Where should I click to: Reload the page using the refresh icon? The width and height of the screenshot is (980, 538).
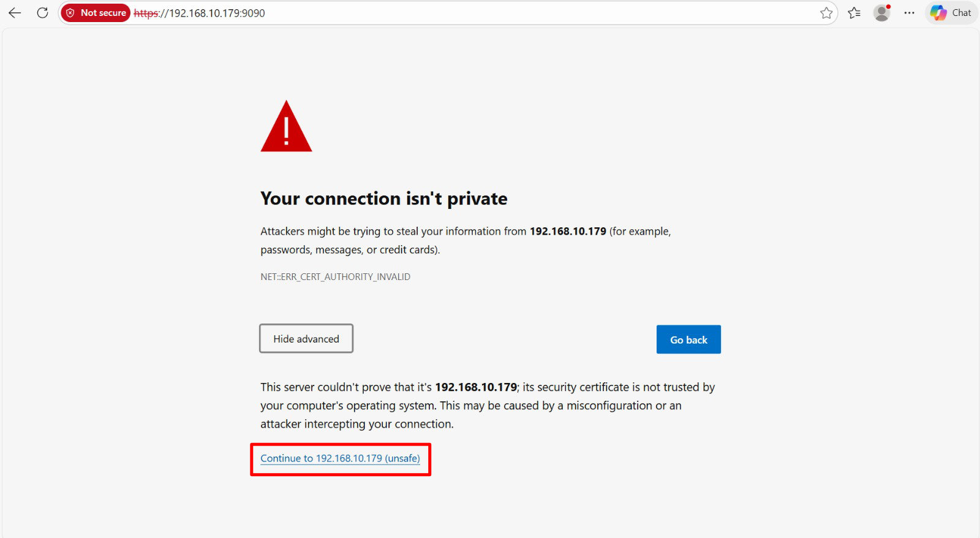pyautogui.click(x=42, y=13)
